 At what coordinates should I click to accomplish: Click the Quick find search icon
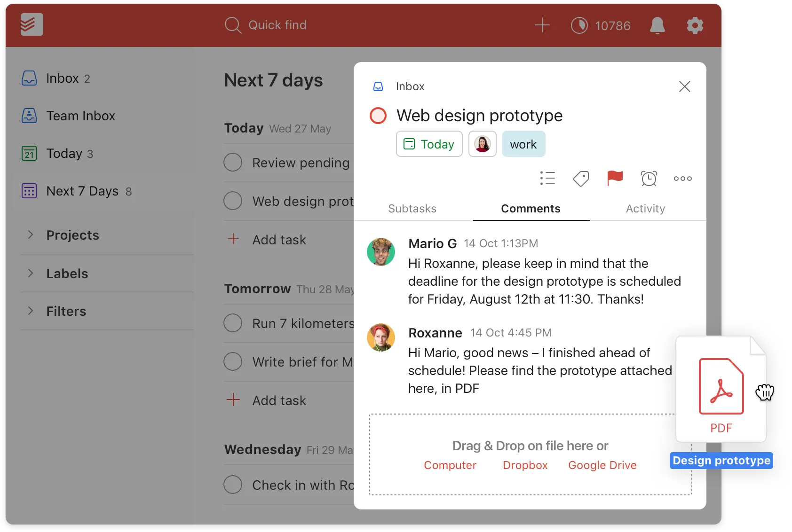coord(233,25)
